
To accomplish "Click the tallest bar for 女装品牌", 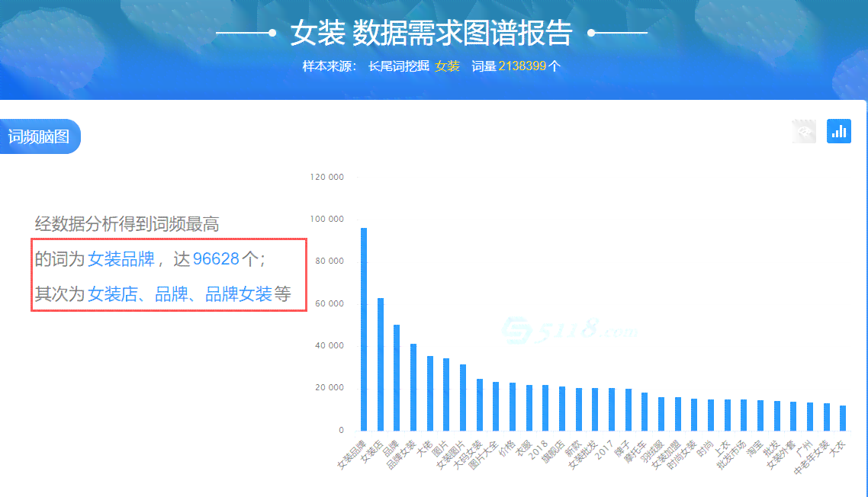I will coord(364,329).
